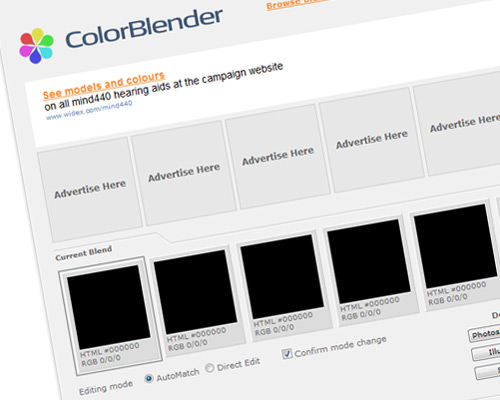Select the second black blend swatch
This screenshot has width=500, height=400.
pyautogui.click(x=195, y=292)
